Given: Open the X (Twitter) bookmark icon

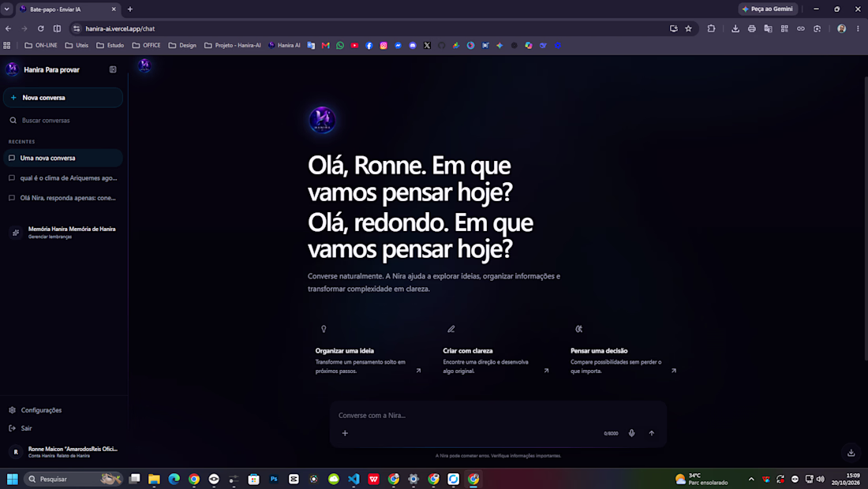Looking at the screenshot, I should pos(428,46).
